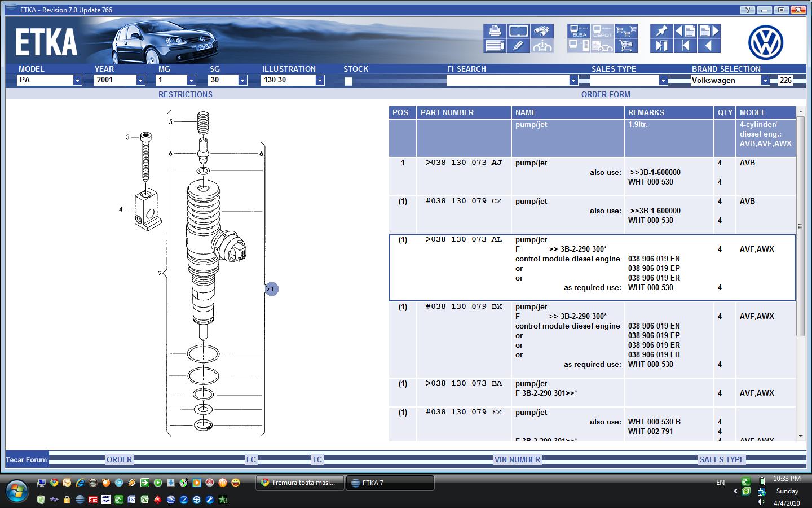This screenshot has width=812, height=508.
Task: Select part row 038 130 073 BA
Action: (592, 393)
